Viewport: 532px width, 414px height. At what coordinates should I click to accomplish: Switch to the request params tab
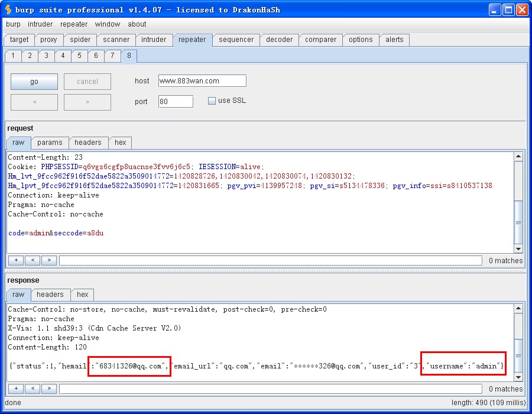(50, 143)
